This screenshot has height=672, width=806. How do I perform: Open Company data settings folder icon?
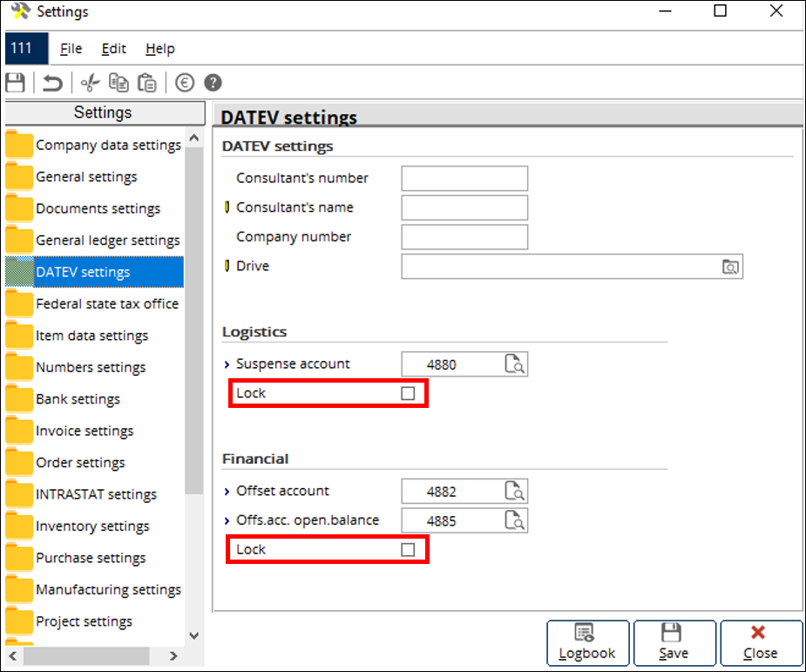[x=19, y=145]
